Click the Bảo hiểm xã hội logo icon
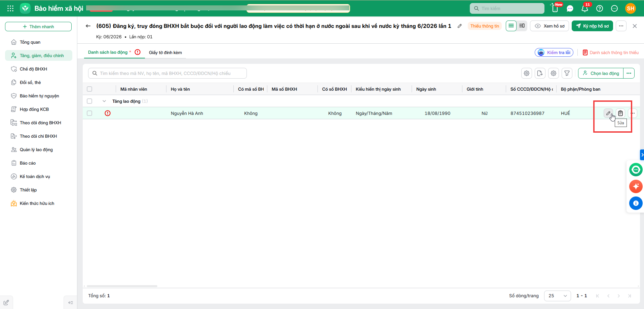This screenshot has width=644, height=309. click(x=25, y=8)
